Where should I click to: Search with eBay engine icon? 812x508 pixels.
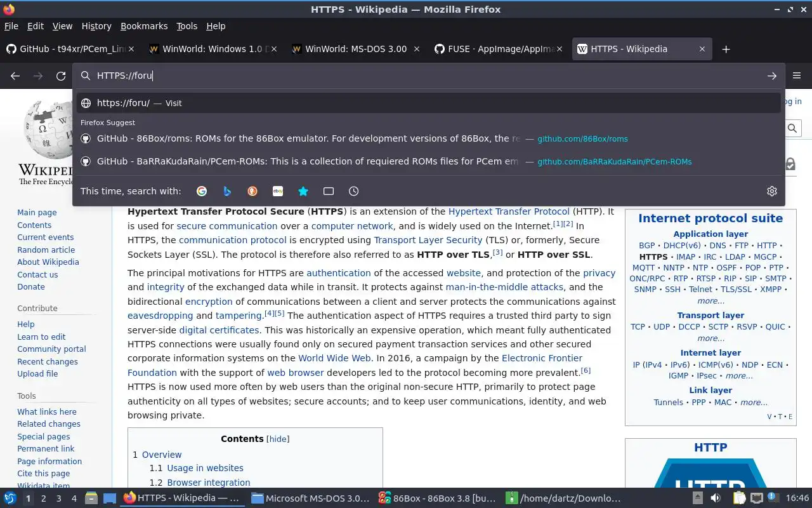[278, 191]
